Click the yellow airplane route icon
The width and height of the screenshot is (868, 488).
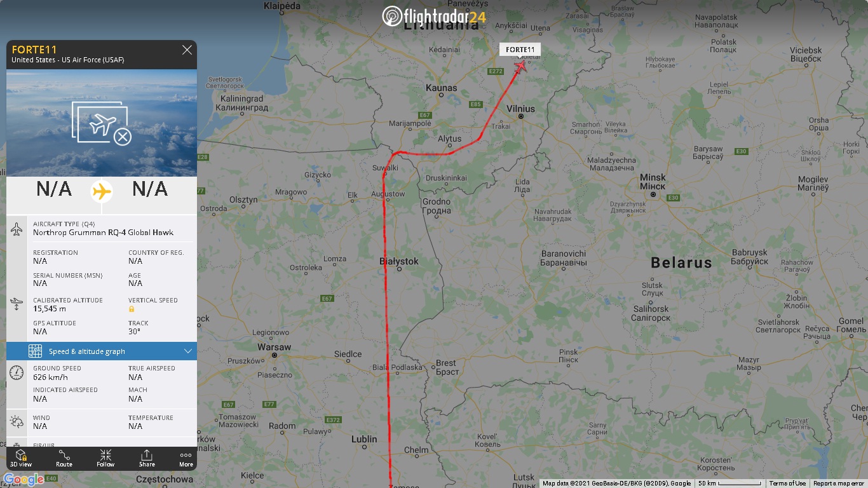coord(102,191)
